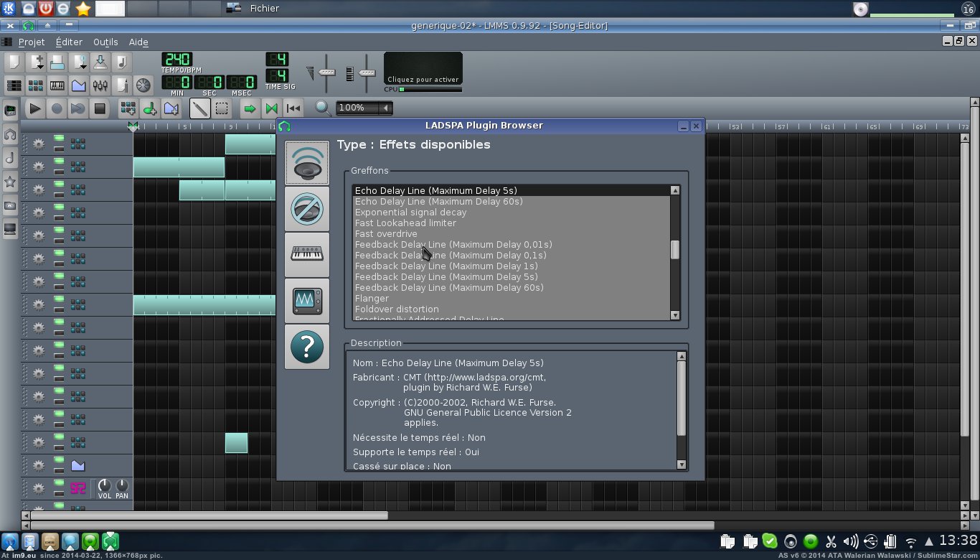Switch to the unavailable effects tab

[307, 209]
